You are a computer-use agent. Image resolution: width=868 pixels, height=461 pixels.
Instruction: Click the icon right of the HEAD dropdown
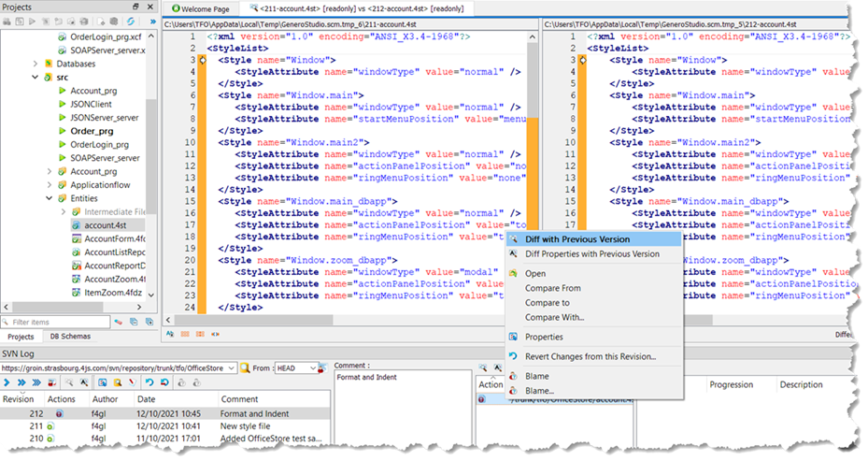pyautogui.click(x=322, y=367)
